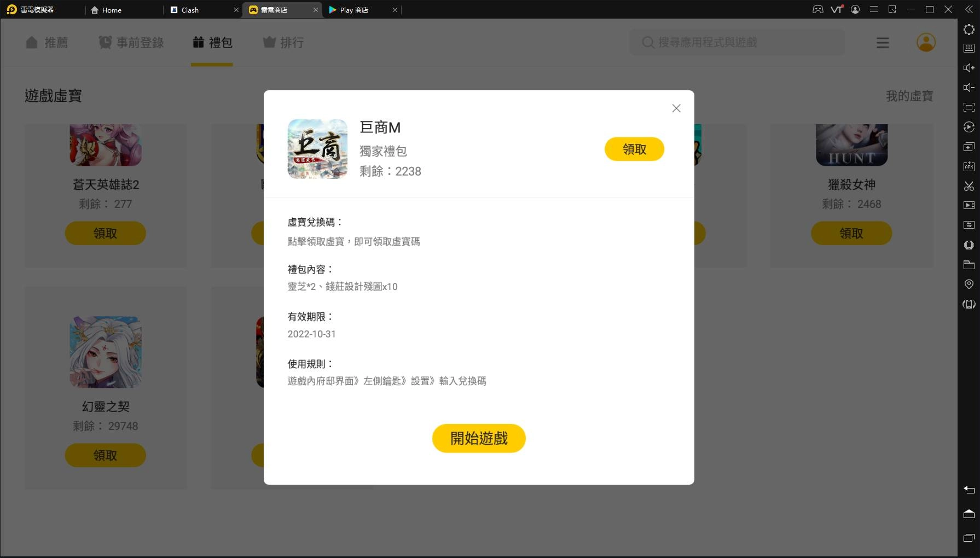Open 我的虛寶 link

coord(909,96)
